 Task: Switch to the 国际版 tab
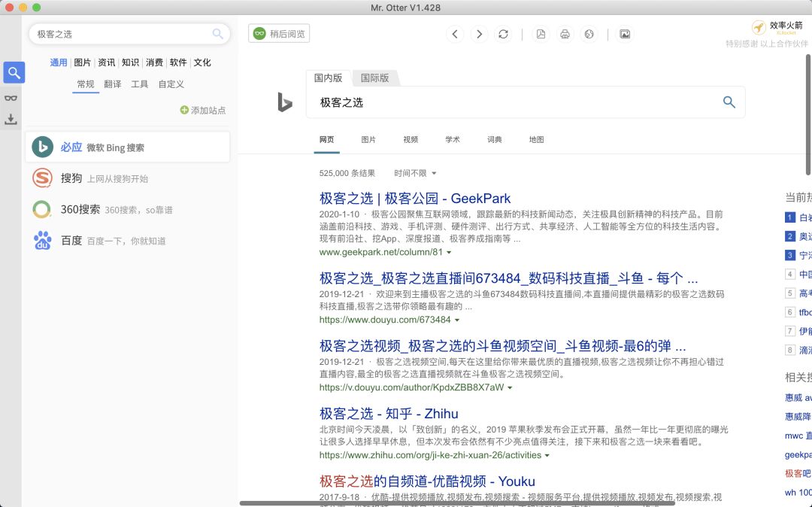point(374,77)
